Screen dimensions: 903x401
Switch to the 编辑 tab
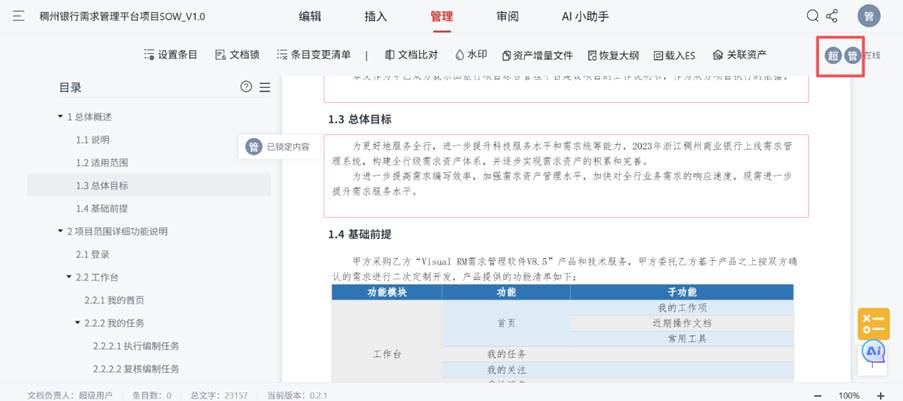(x=310, y=16)
